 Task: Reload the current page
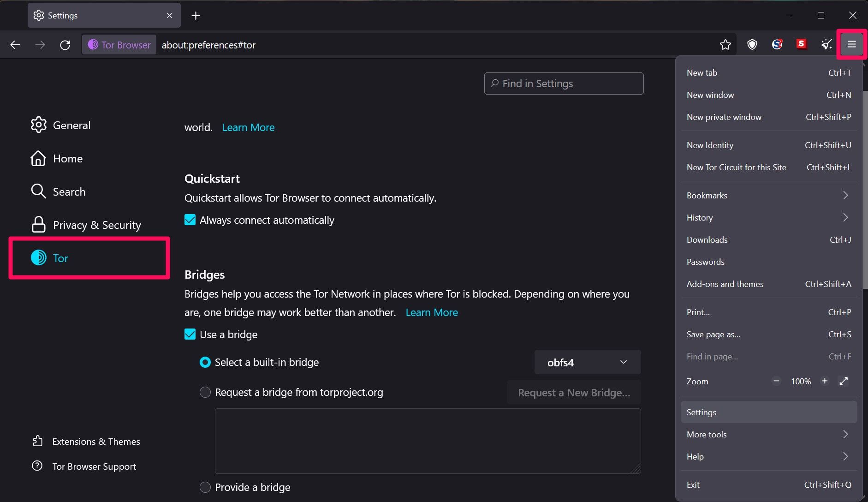coord(65,45)
